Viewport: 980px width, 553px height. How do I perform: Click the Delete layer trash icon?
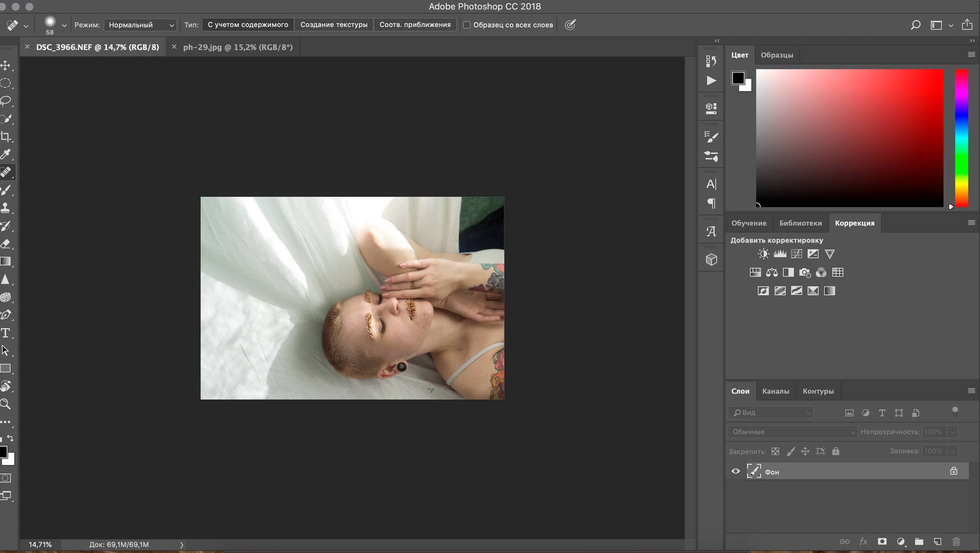pos(956,541)
